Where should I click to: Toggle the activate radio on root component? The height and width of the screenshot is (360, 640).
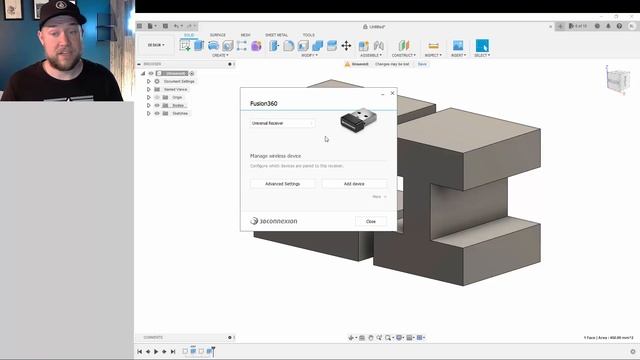click(x=192, y=73)
